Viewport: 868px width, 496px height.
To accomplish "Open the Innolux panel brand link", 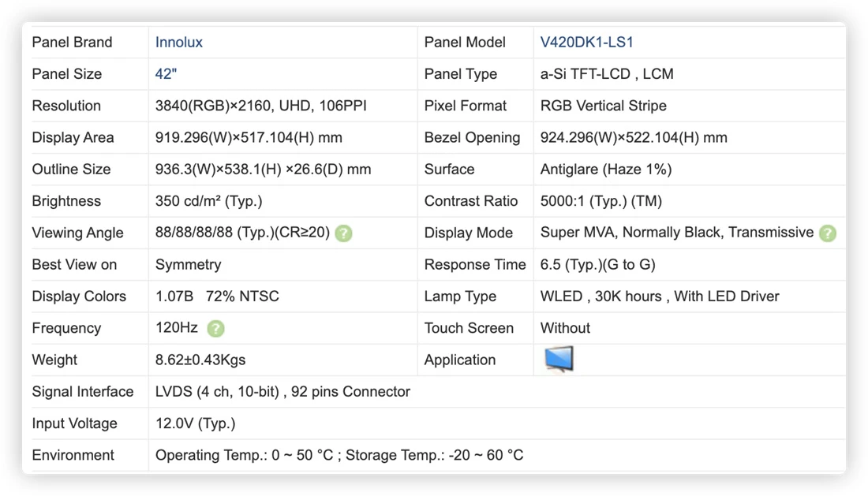I will pos(179,42).
